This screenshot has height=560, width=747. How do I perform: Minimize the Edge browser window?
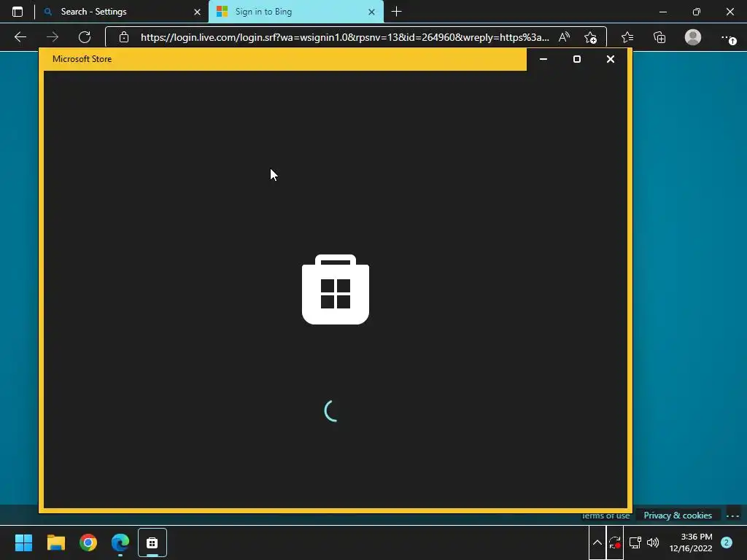click(662, 12)
